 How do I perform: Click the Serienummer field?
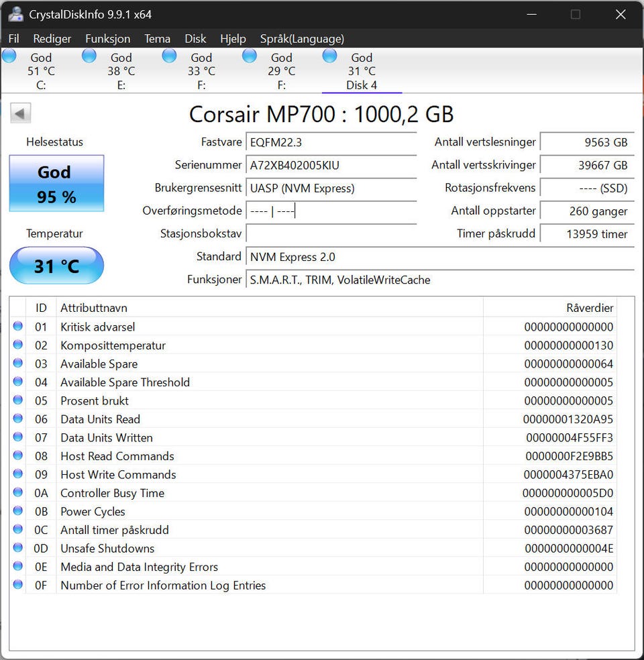tap(331, 166)
